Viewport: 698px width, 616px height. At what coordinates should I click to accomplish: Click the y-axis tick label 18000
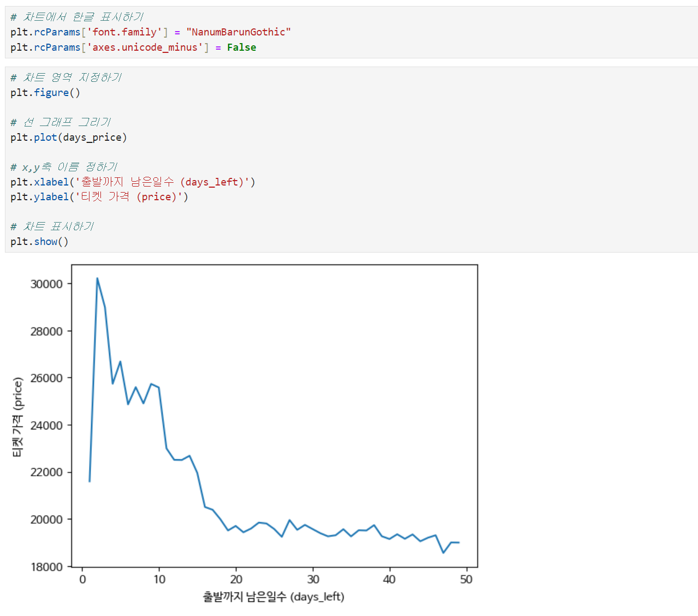(x=46, y=567)
